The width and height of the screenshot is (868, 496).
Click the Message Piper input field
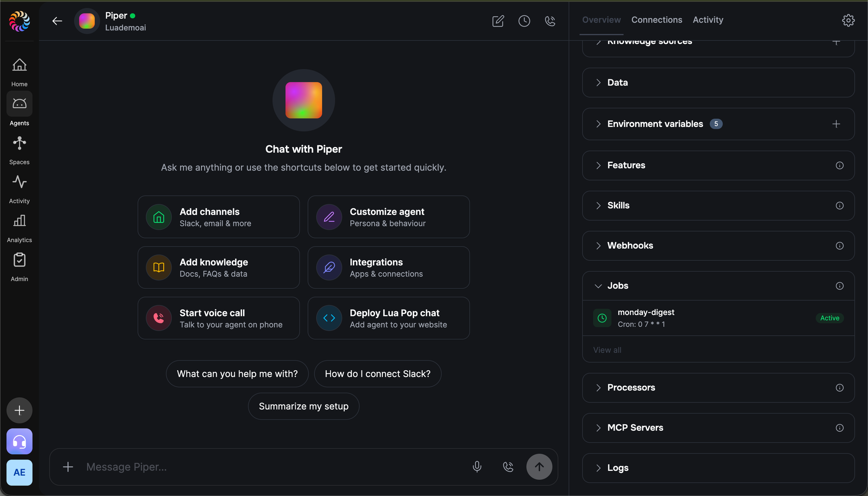[x=273, y=467]
